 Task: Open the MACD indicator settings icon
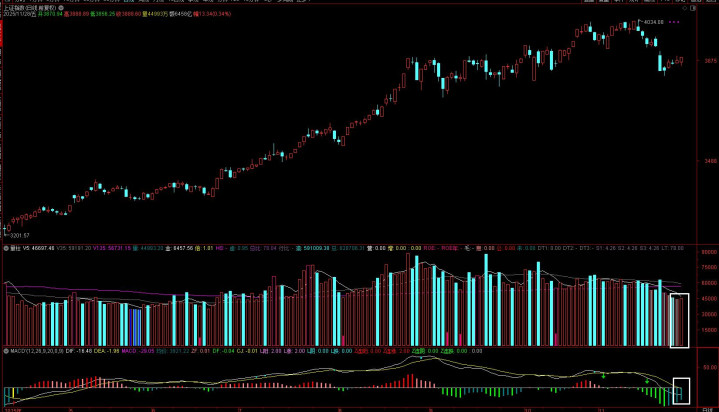click(6, 351)
